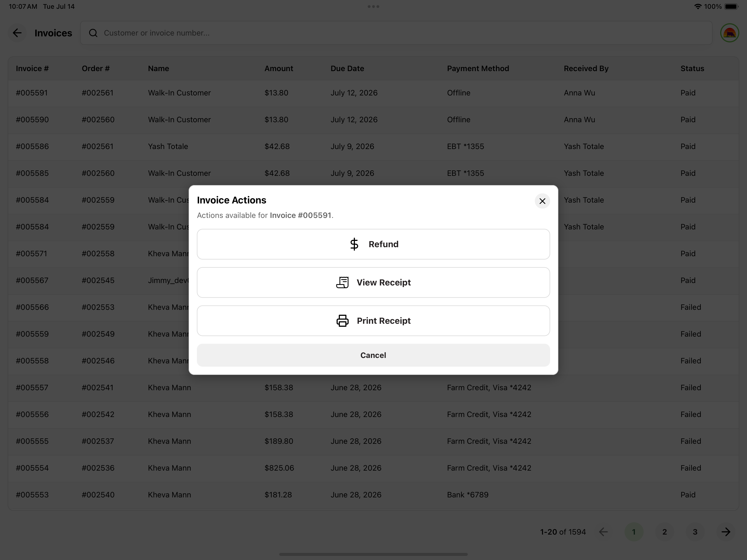
Task: Select page 1 in pagination
Action: (x=634, y=532)
